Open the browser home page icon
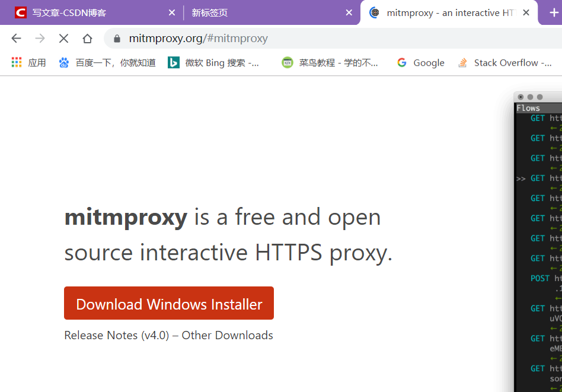Image resolution: width=562 pixels, height=392 pixels. [88, 38]
